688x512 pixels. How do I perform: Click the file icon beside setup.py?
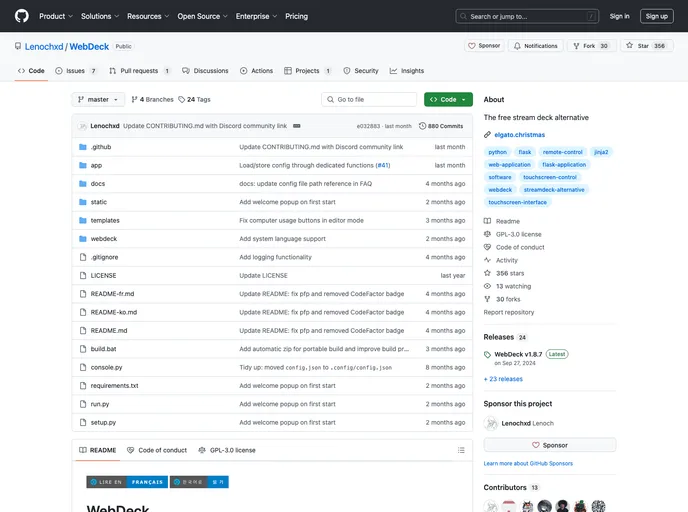click(x=82, y=422)
